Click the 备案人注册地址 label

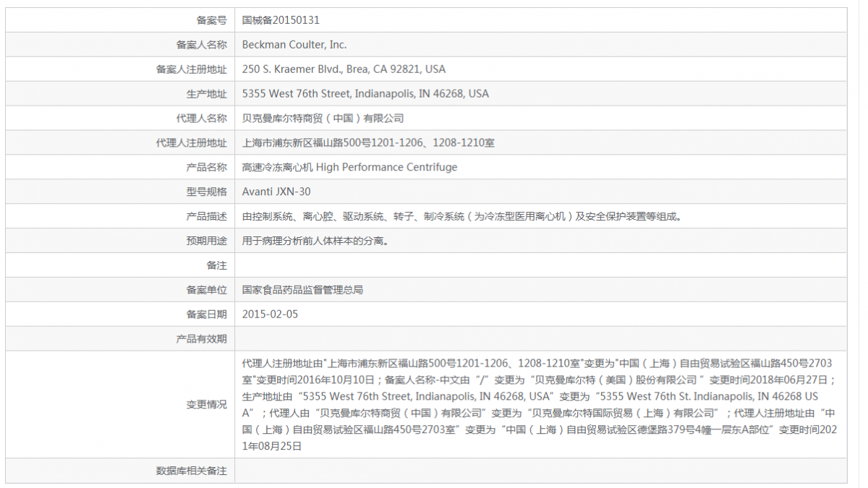pyautogui.click(x=191, y=69)
